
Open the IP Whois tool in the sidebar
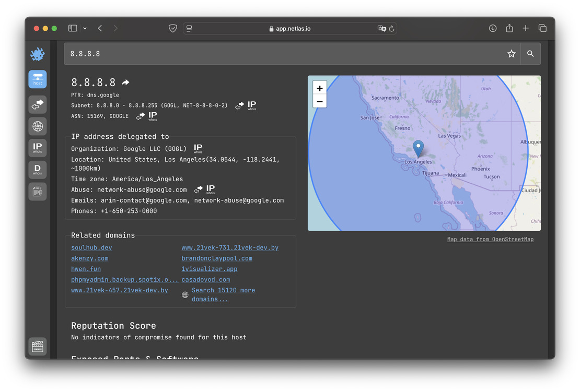pos(37,148)
